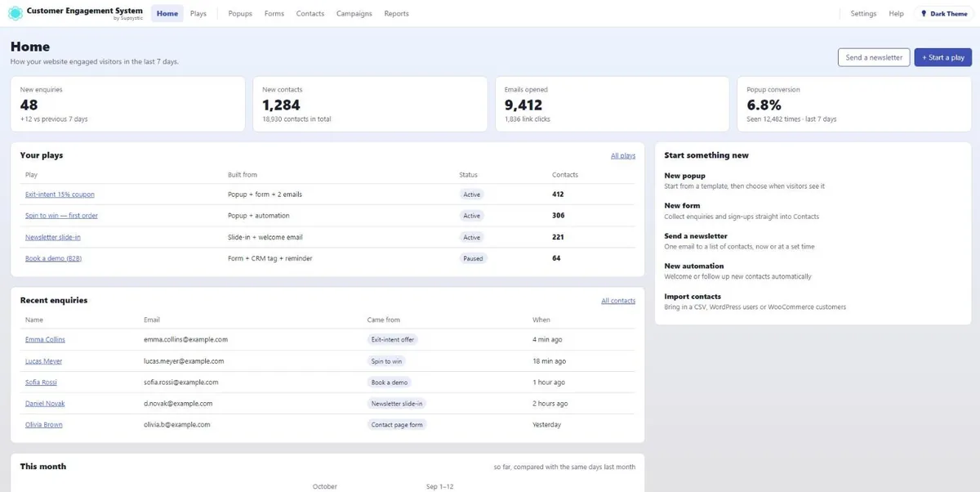Open contact Daniel Novak
This screenshot has width=980, height=492.
[x=45, y=403]
